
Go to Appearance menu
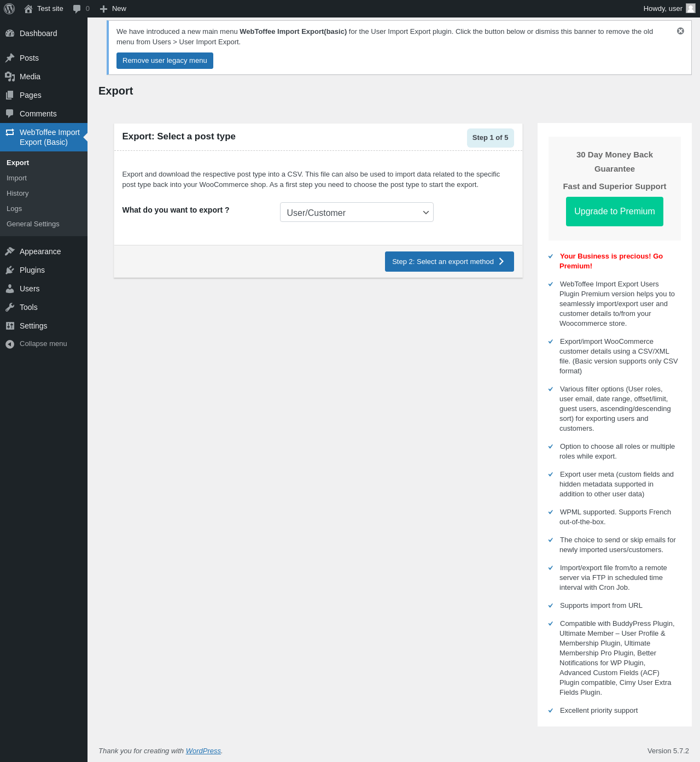coord(44,251)
